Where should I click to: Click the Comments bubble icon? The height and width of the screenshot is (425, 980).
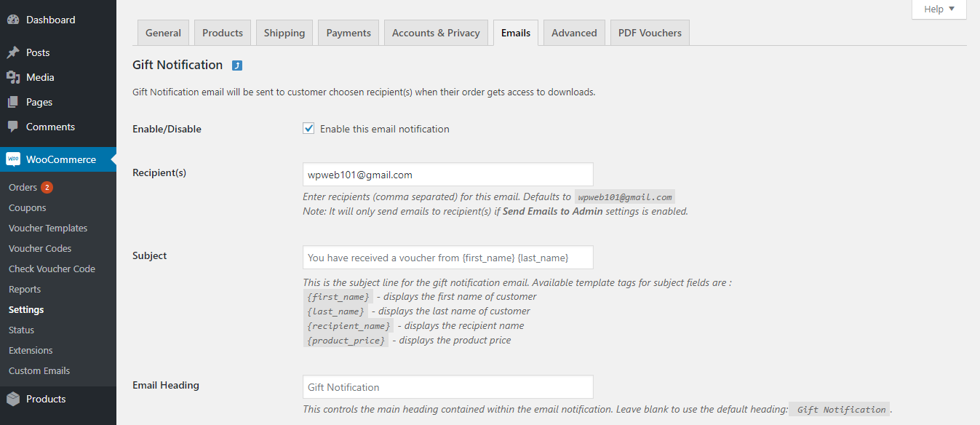click(13, 127)
